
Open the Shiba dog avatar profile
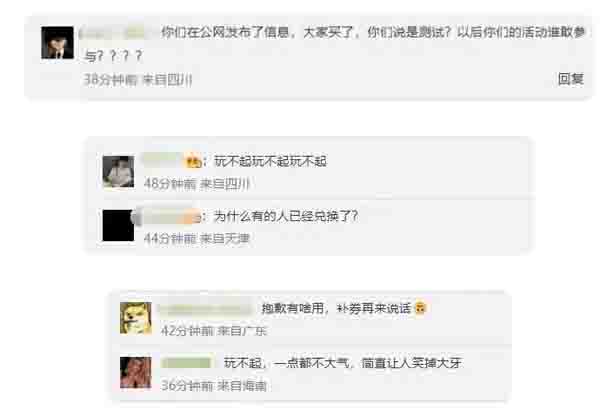[x=136, y=318]
